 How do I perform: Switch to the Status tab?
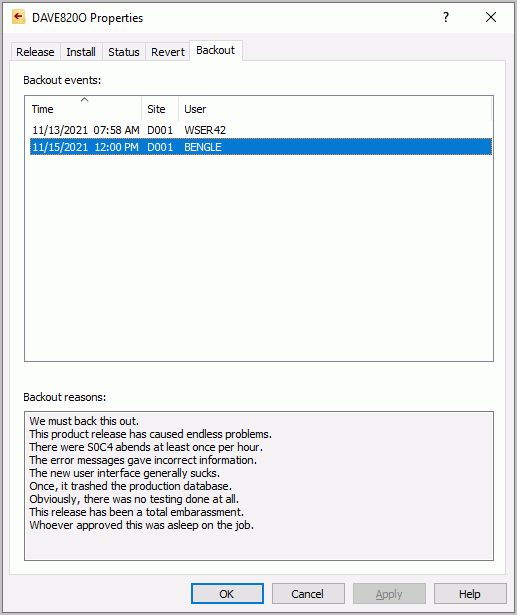pos(124,52)
